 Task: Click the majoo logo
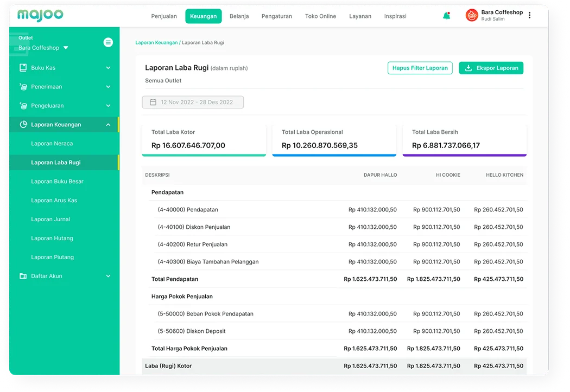pyautogui.click(x=40, y=15)
